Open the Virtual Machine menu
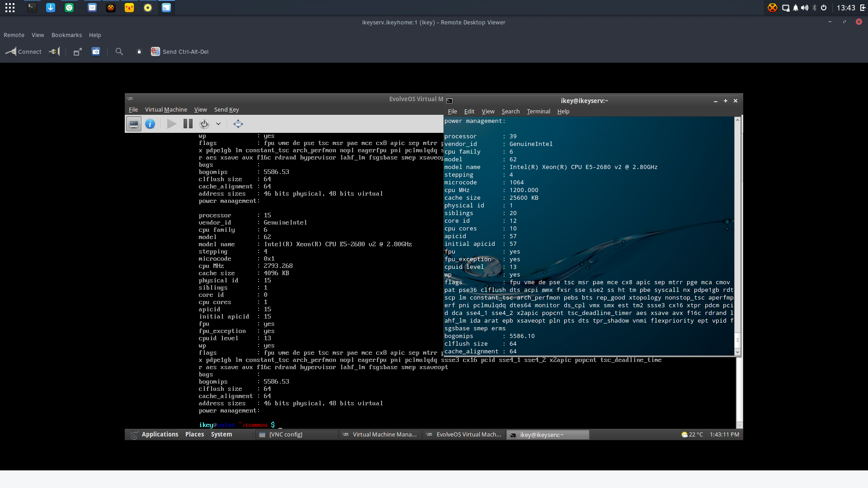 [166, 110]
